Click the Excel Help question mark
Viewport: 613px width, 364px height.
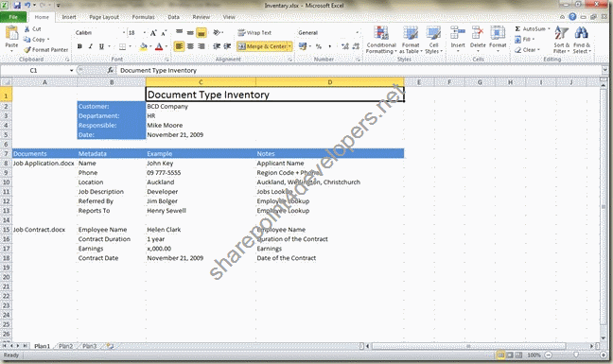[x=572, y=17]
